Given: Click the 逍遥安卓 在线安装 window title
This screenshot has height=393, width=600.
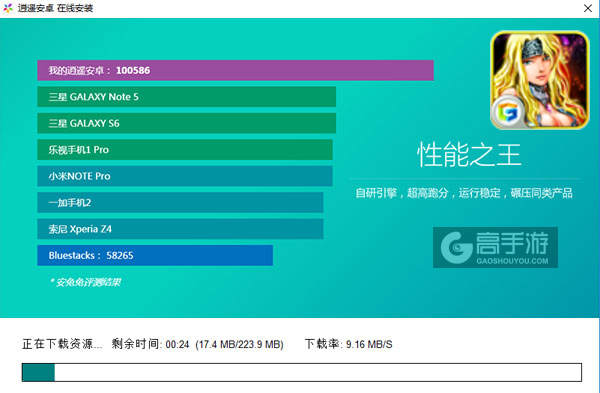Looking at the screenshot, I should (55, 8).
